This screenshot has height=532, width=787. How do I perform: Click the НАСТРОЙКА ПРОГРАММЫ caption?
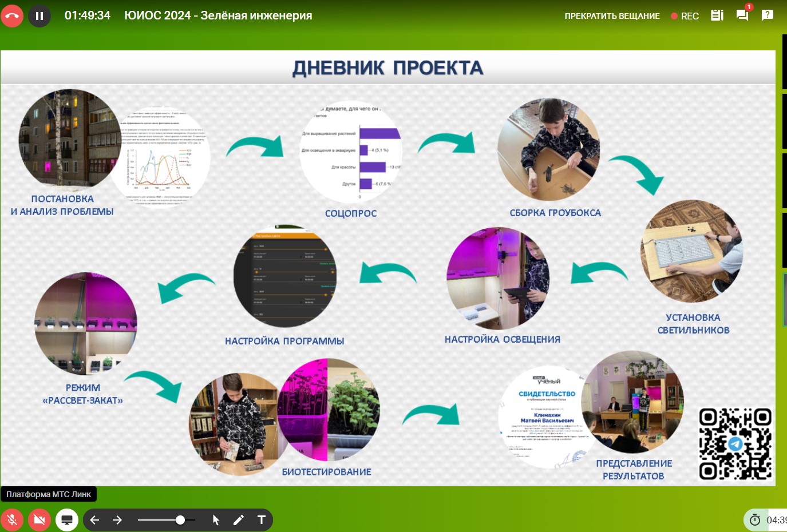[284, 341]
